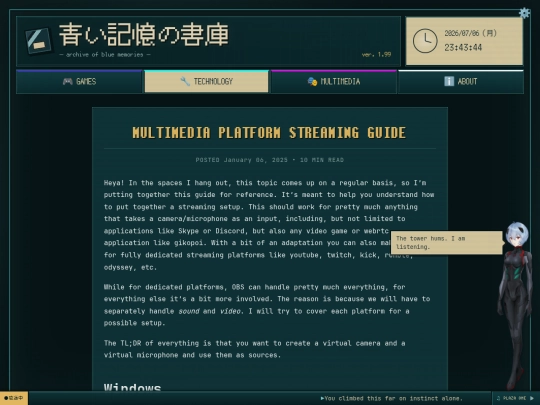Click the anime character mascot

[x=516, y=305]
